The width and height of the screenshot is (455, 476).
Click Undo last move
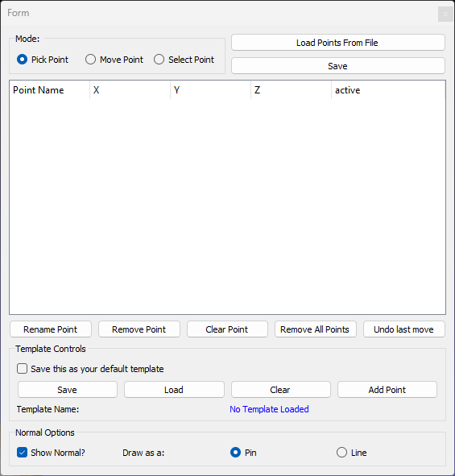[404, 329]
